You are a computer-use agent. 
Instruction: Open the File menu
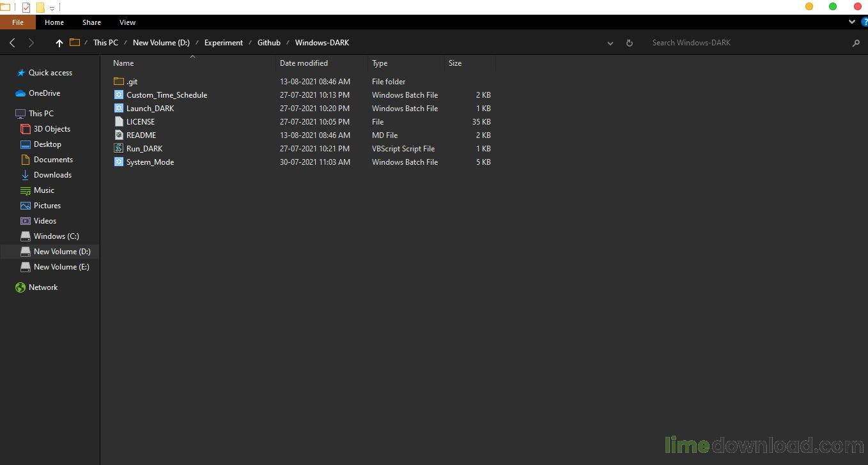[x=18, y=22]
